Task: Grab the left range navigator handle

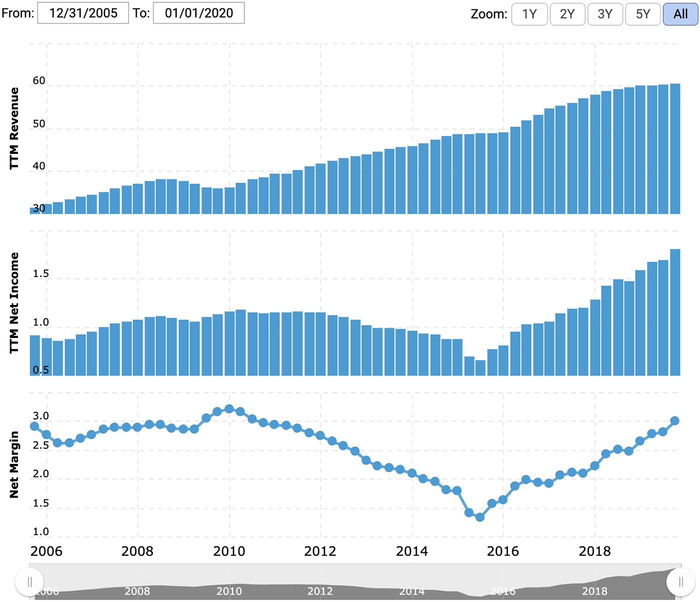Action: point(29,581)
